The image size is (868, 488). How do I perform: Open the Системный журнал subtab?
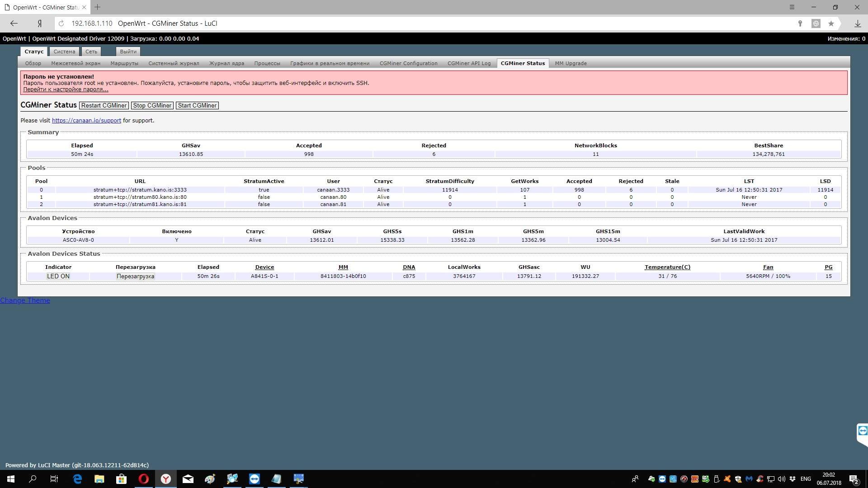(x=174, y=63)
